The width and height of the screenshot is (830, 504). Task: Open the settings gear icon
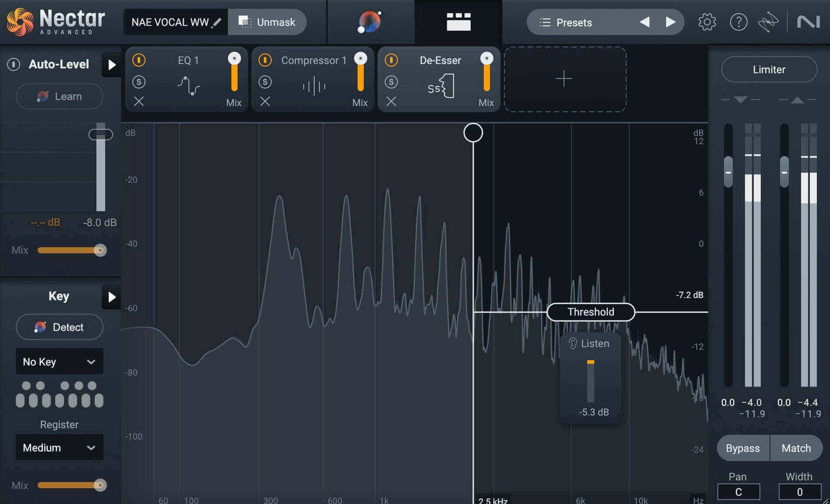707,22
